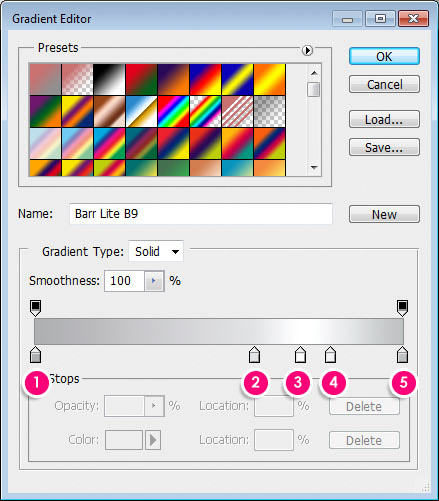
Task: Choose the yellow-violet-orange-blue preset swatch
Action: point(77,111)
